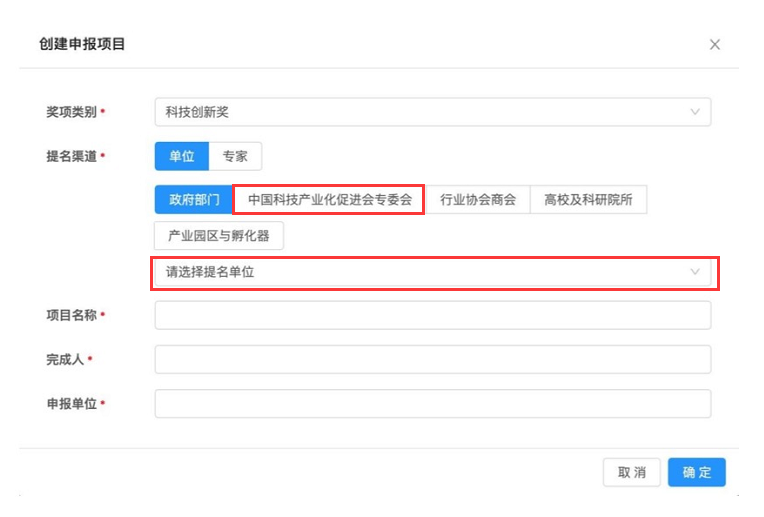Click the 创建申报项目 dialog title
Image resolution: width=764 pixels, height=517 pixels.
[x=82, y=45]
